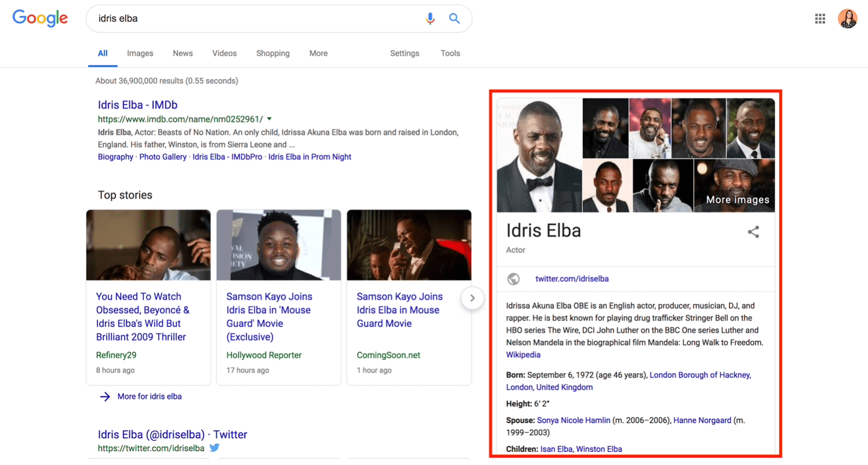868x465 pixels.
Task: Open the IMDb Biography sitelink
Action: (115, 157)
